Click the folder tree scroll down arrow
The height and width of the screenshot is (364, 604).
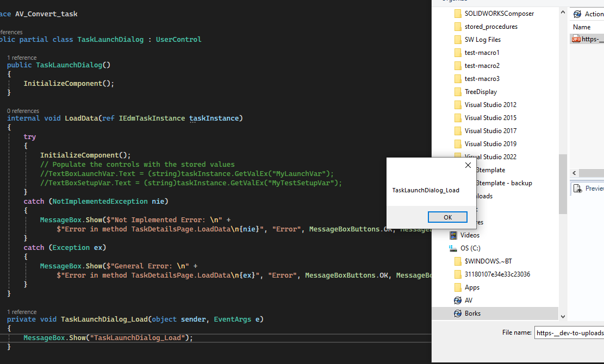tap(563, 317)
